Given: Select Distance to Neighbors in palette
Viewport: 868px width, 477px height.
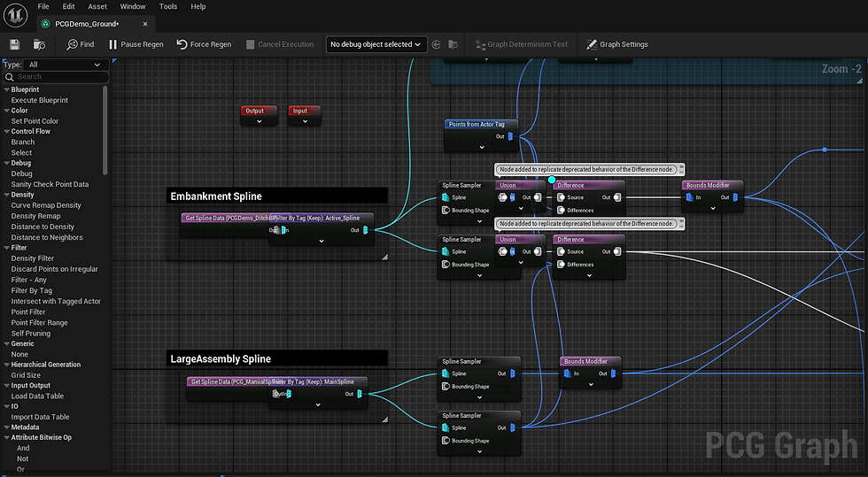Looking at the screenshot, I should 47,237.
